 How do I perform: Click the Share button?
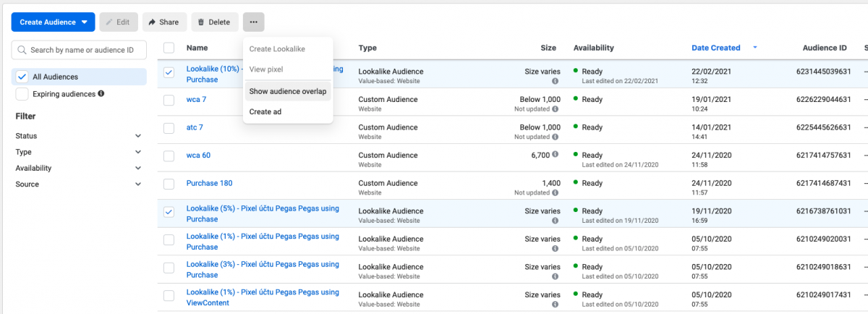(164, 22)
